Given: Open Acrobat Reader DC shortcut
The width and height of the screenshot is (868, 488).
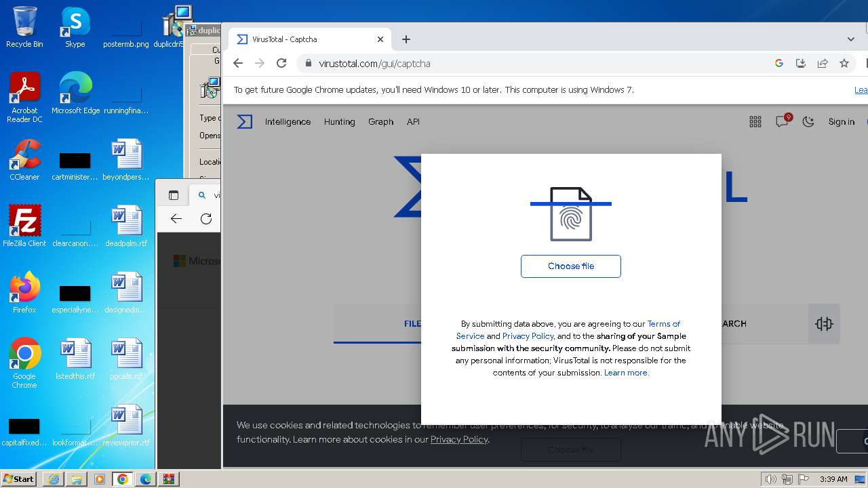Looking at the screenshot, I should tap(24, 98).
